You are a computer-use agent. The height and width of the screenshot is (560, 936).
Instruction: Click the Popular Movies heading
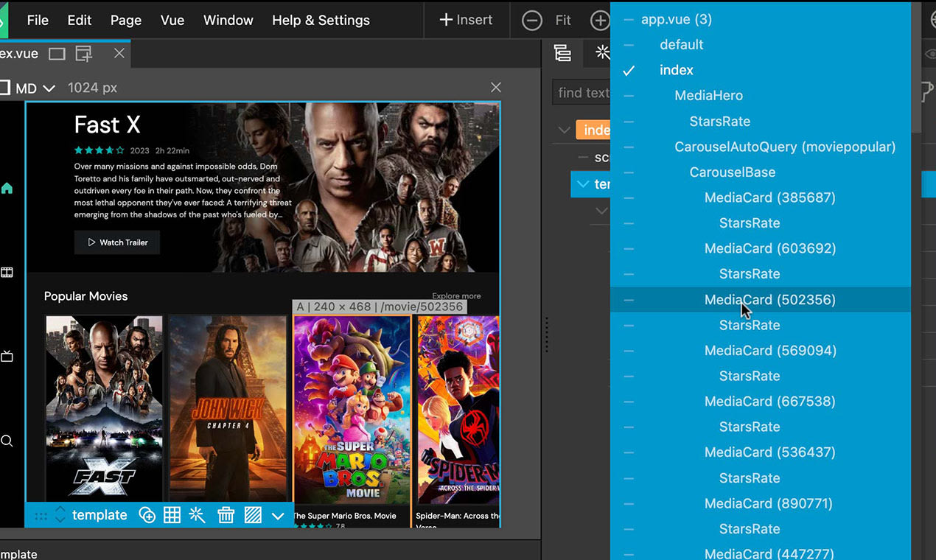pos(85,296)
